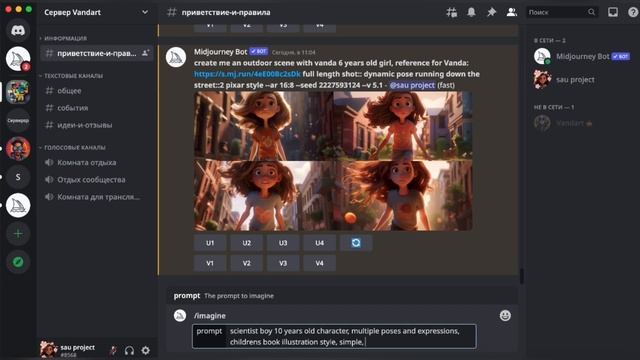Screen dimensions: 640x360
Task: Open Сервер Vandart server dropdown menu
Action: tap(96, 12)
